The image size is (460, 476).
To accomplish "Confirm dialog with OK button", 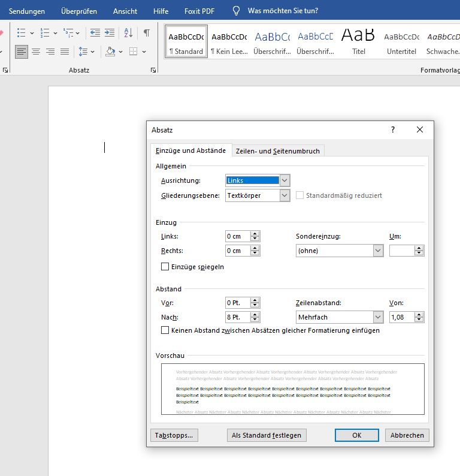I will (x=357, y=435).
